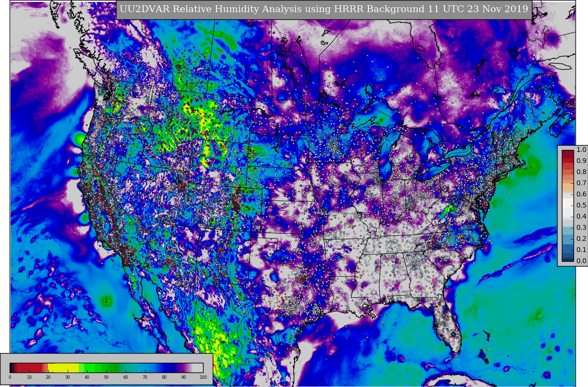Click the 60 tick label on humidity colorbar

click(x=126, y=377)
